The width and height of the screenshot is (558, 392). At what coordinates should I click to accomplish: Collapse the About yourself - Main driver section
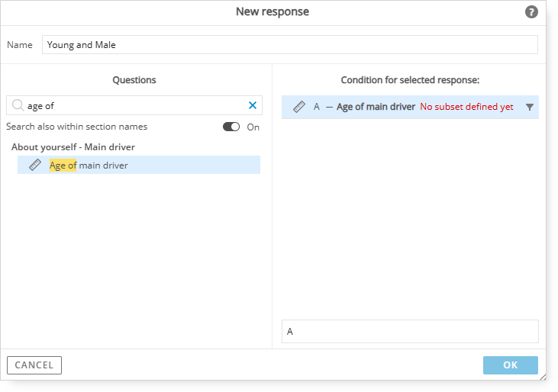73,147
